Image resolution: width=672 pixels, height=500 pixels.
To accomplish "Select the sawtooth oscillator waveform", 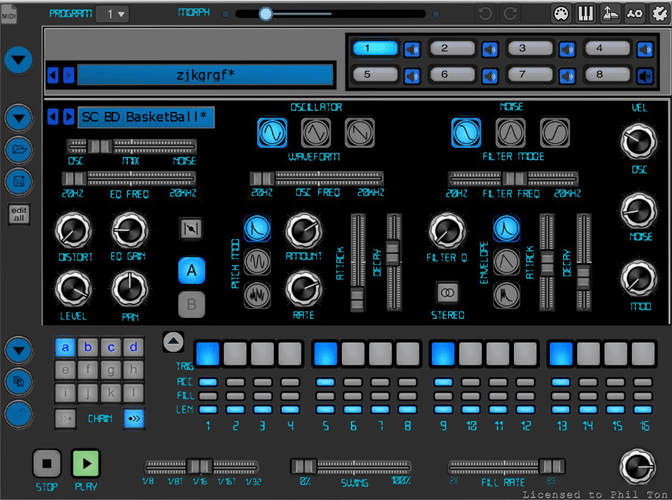I will click(x=360, y=133).
